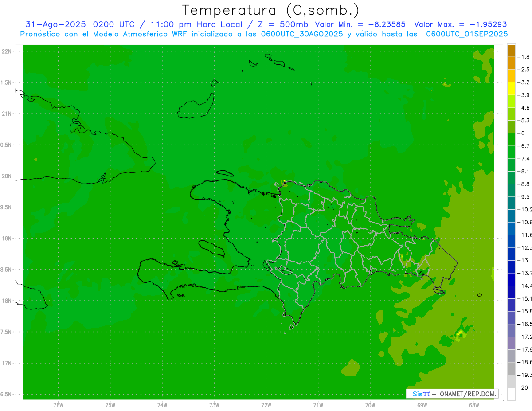This screenshot has width=532, height=411.
Task: Click the '22N' latitude label
Action: (7, 51)
